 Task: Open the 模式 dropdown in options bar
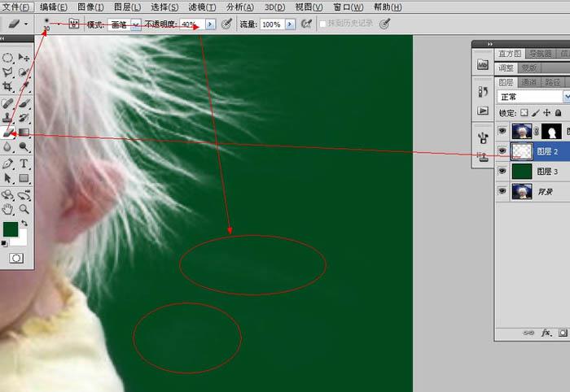tap(136, 24)
